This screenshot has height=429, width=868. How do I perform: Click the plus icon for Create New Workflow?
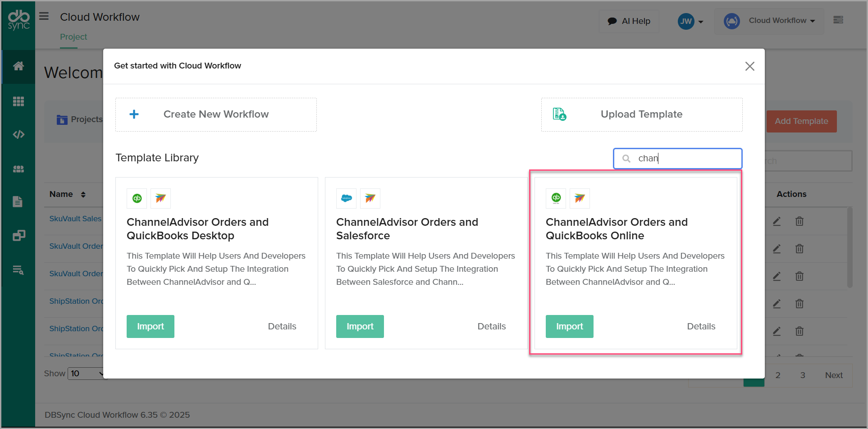[134, 114]
